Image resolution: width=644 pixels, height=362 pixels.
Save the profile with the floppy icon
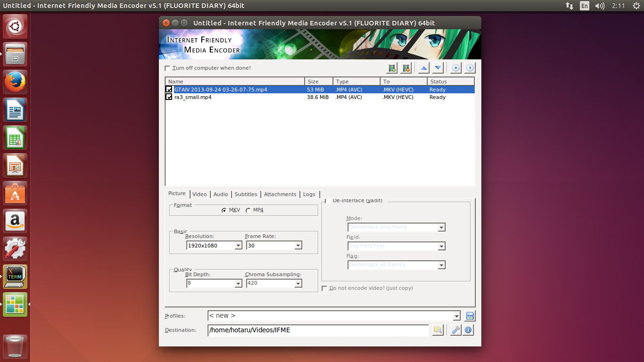coord(470,316)
